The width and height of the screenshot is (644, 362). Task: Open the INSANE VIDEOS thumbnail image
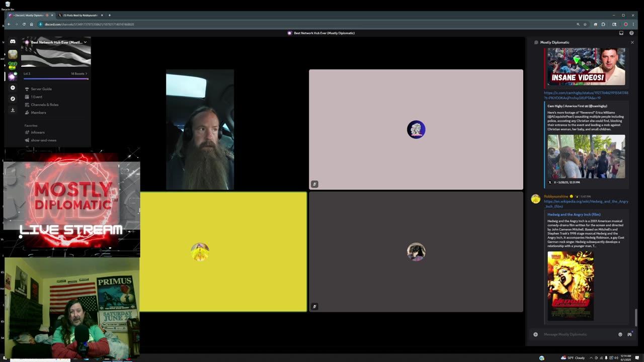(586, 66)
